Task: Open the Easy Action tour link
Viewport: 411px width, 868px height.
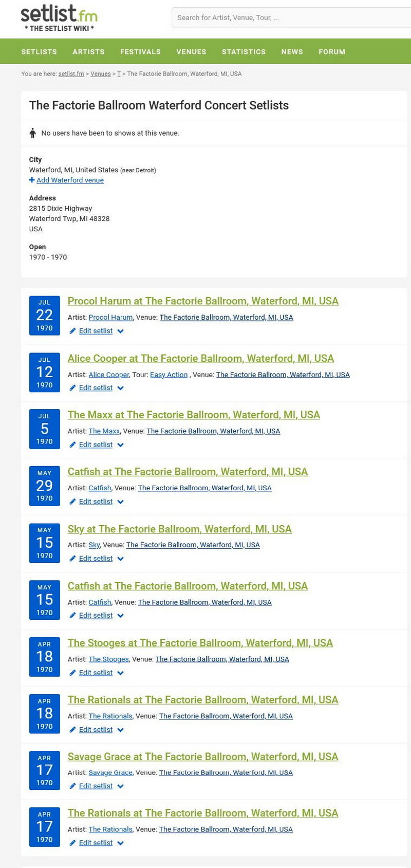Action: (x=169, y=375)
